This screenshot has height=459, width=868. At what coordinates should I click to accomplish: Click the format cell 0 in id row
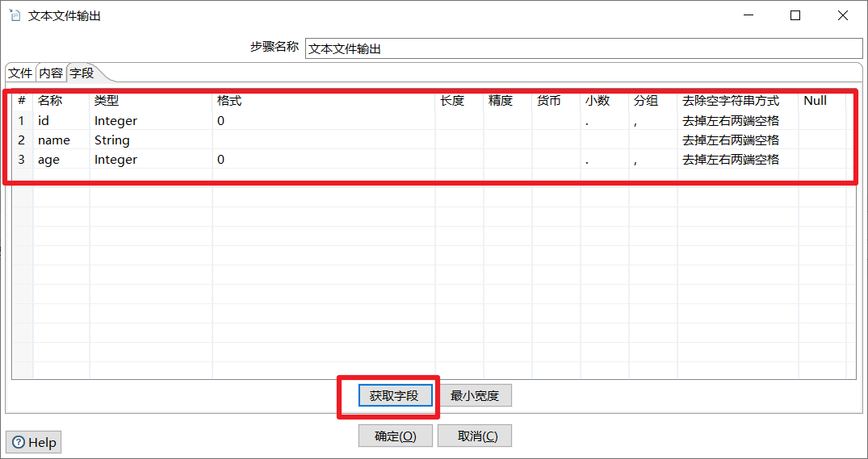coord(324,120)
